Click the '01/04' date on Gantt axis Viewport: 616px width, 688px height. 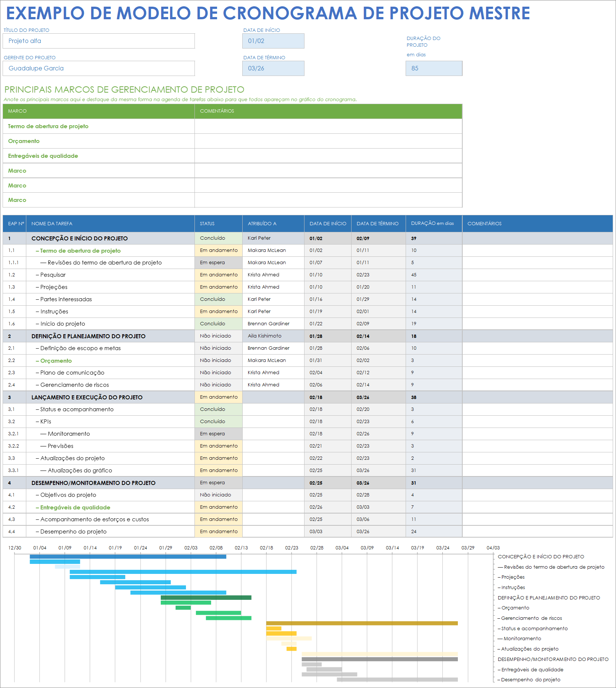click(40, 548)
